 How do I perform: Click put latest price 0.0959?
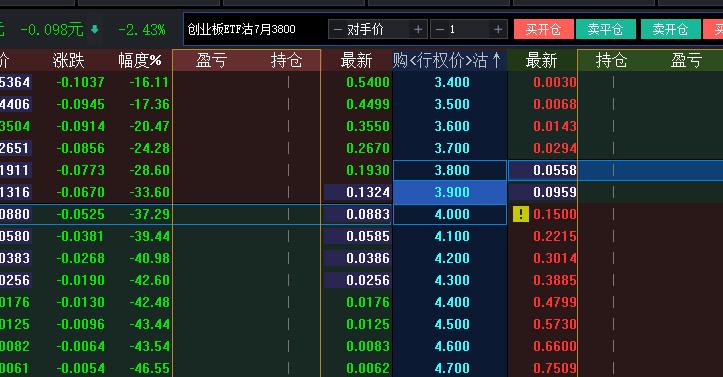(x=555, y=192)
